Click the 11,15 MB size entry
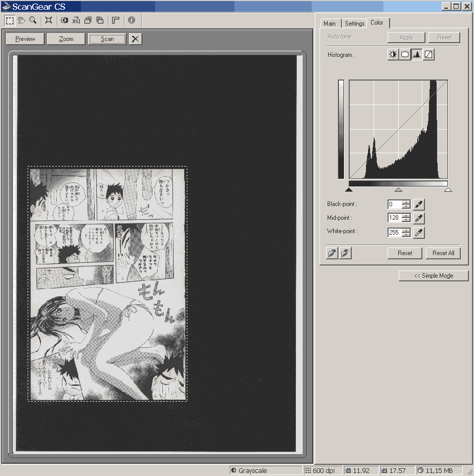474x476 pixels. tap(439, 470)
